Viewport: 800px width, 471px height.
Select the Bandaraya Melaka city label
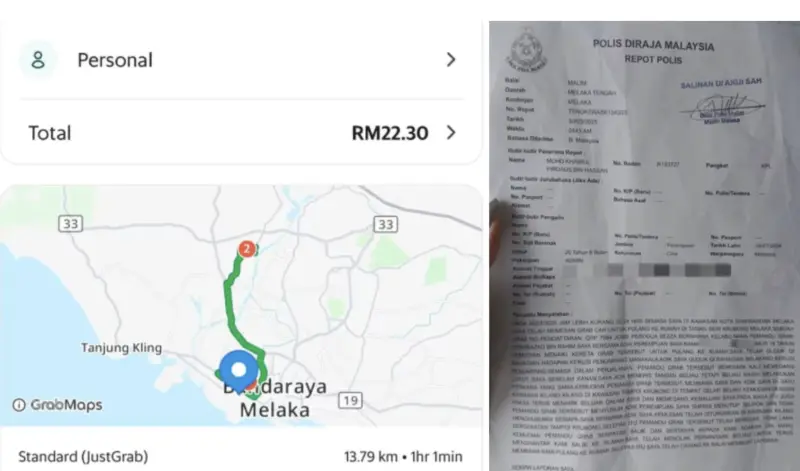coord(275,398)
